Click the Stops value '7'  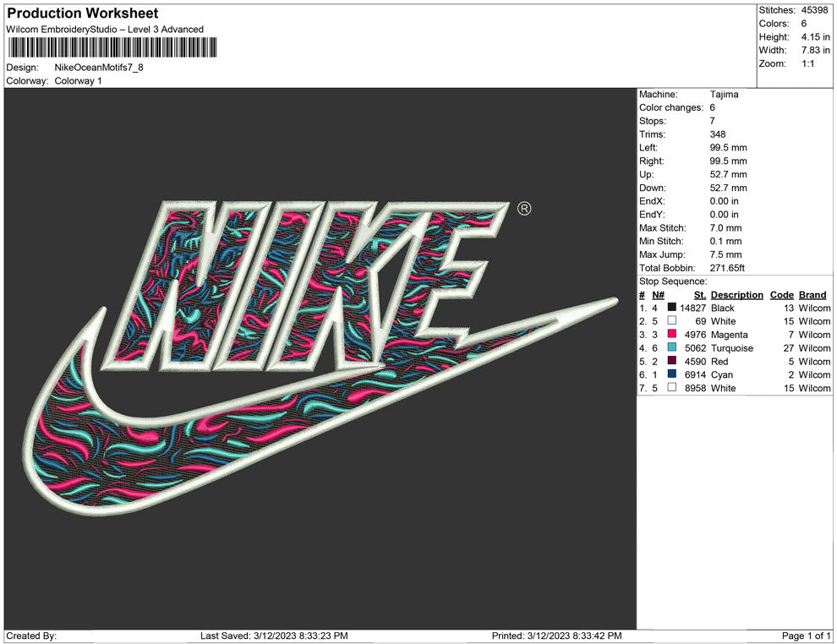pyautogui.click(x=712, y=121)
